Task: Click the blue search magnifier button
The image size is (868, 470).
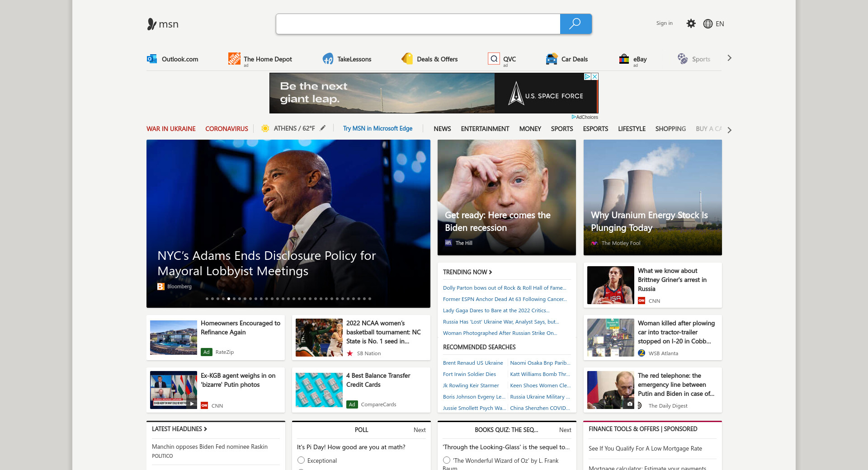Action: tap(575, 24)
